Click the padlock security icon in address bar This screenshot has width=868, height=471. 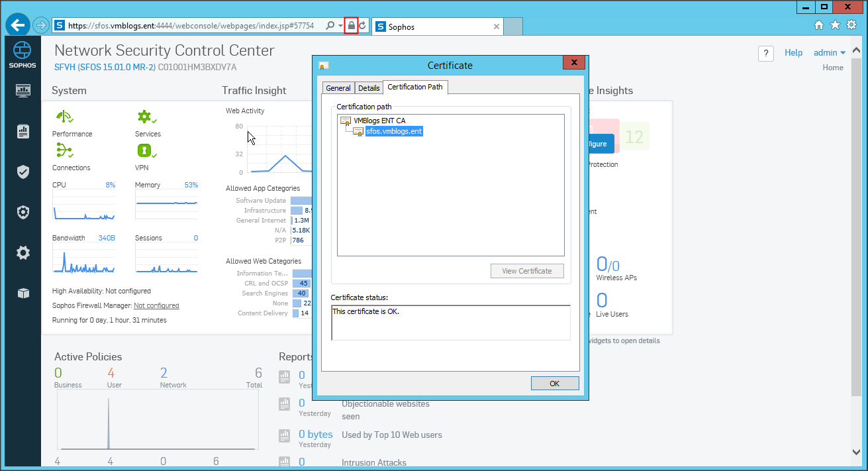click(x=352, y=26)
